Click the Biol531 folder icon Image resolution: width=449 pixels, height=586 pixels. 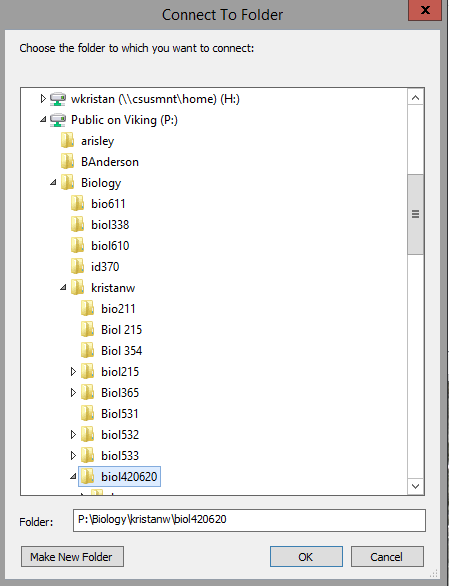coord(87,413)
